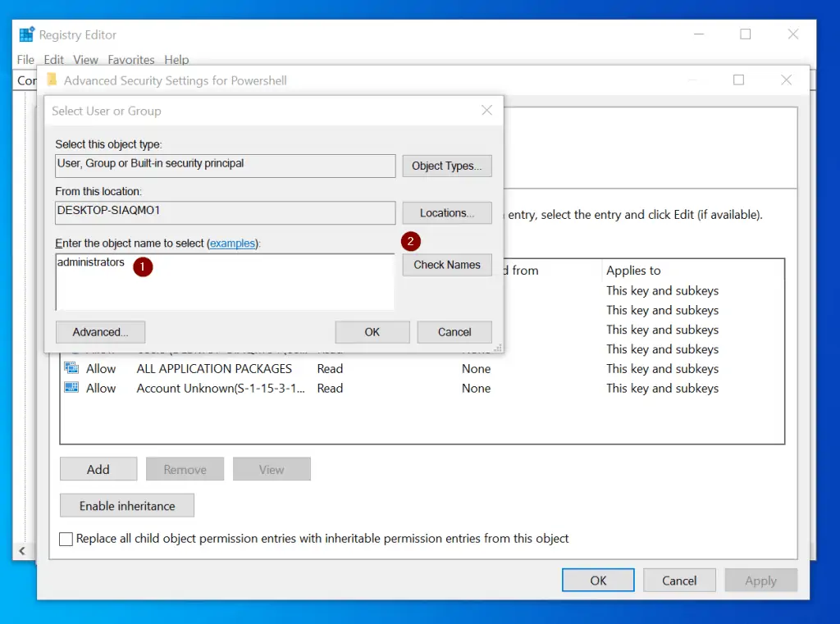Click This key and subkeys for ALL APPLICATION PACKAGES
The width and height of the screenshot is (840, 624).
click(662, 368)
